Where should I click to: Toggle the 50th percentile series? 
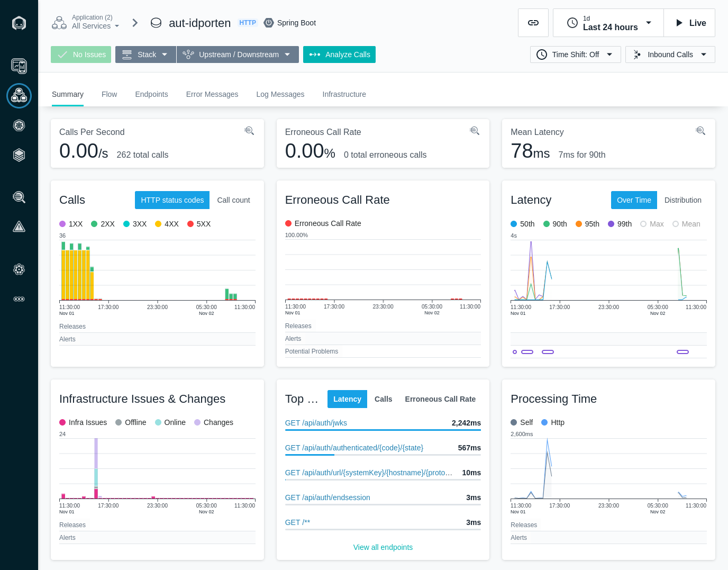(x=523, y=224)
